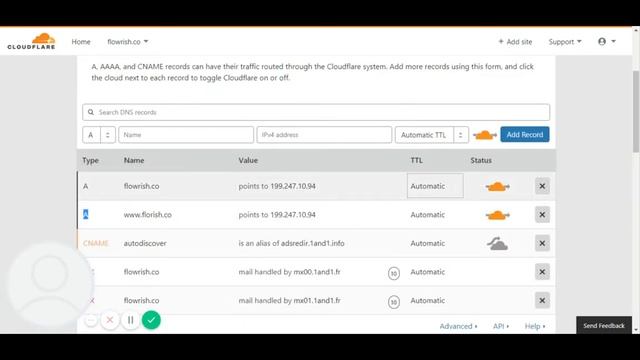
Task: Expand the flowrish.co site dropdown
Action: pyautogui.click(x=127, y=42)
